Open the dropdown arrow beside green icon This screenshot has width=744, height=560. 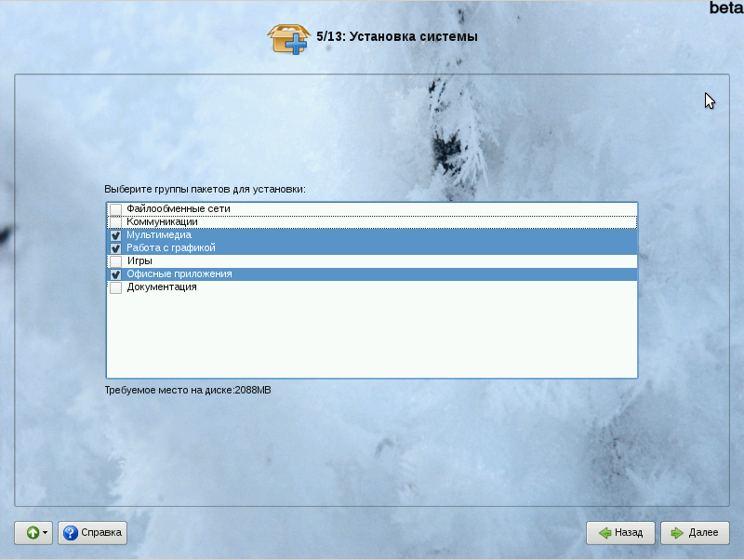pyautogui.click(x=46, y=533)
